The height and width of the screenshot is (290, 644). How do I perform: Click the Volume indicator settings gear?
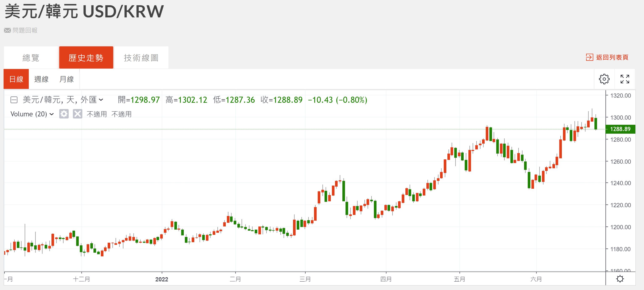point(64,114)
